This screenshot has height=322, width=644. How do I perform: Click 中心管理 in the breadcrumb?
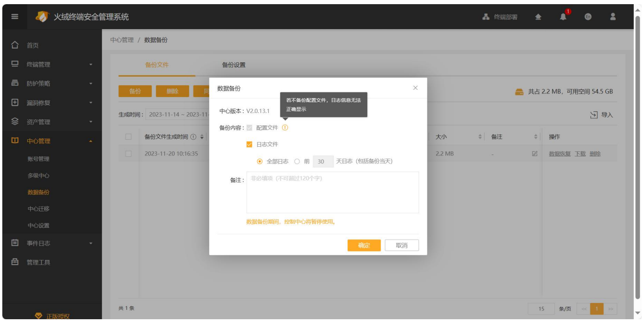(122, 40)
